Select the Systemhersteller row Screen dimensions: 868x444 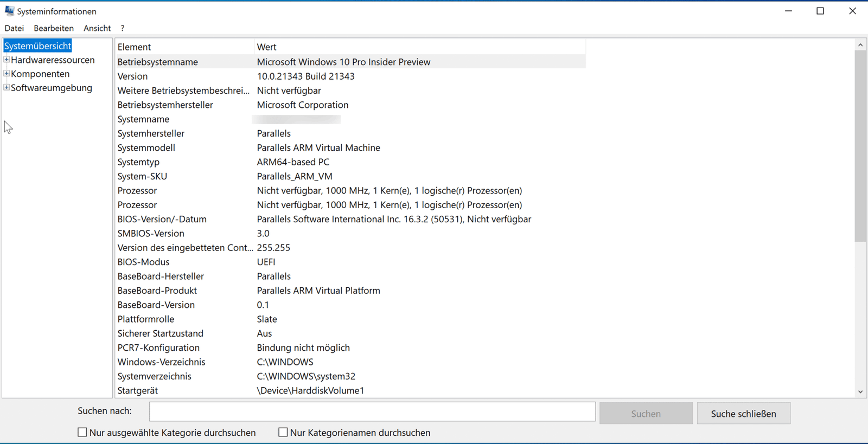[350, 133]
